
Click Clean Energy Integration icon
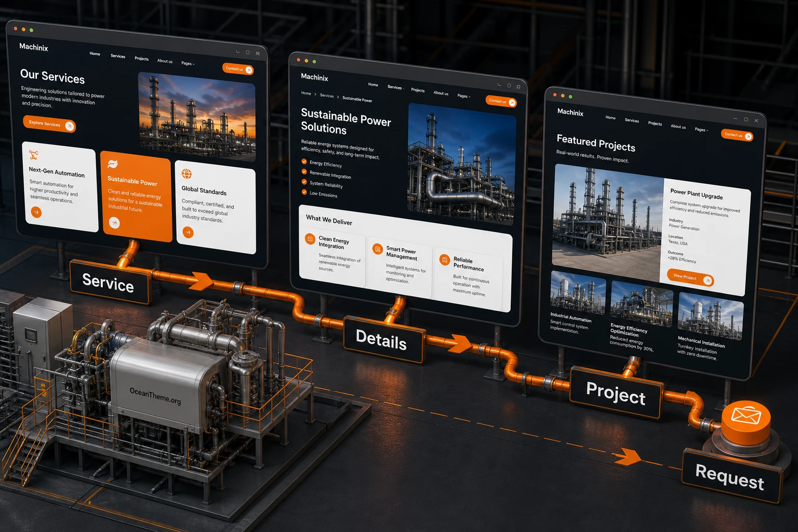click(x=310, y=239)
